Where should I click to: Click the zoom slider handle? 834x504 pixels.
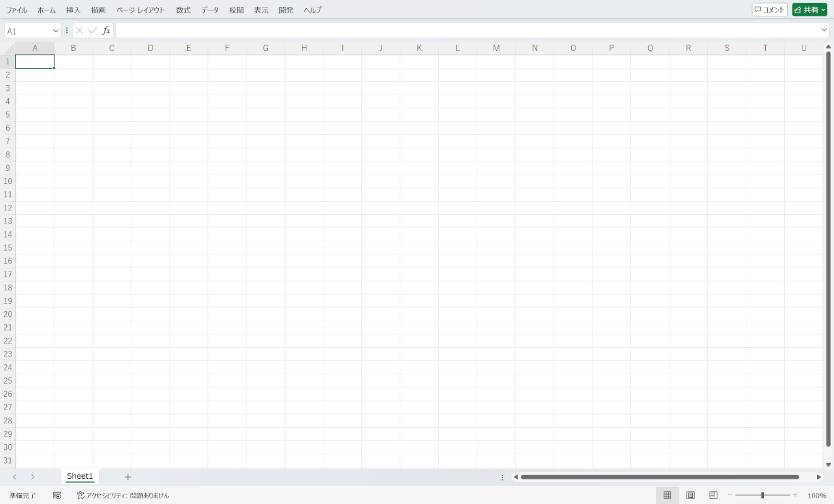762,495
